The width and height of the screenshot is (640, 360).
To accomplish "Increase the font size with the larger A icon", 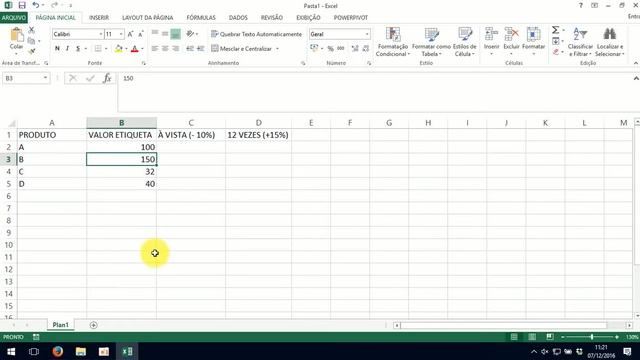I will [130, 34].
